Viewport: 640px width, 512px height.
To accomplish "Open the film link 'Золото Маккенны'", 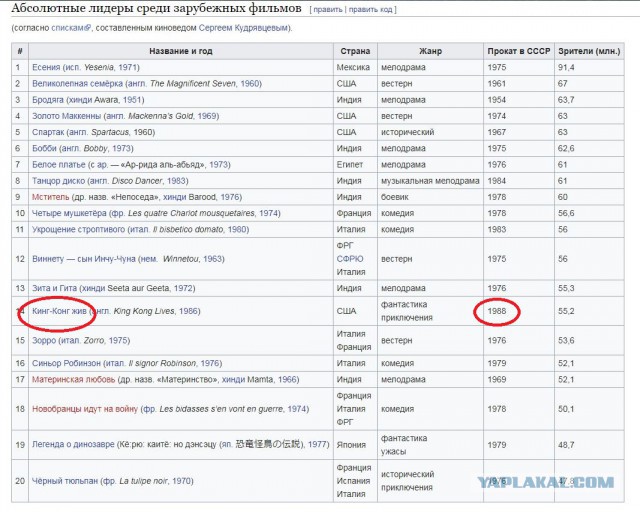I will (x=67, y=116).
